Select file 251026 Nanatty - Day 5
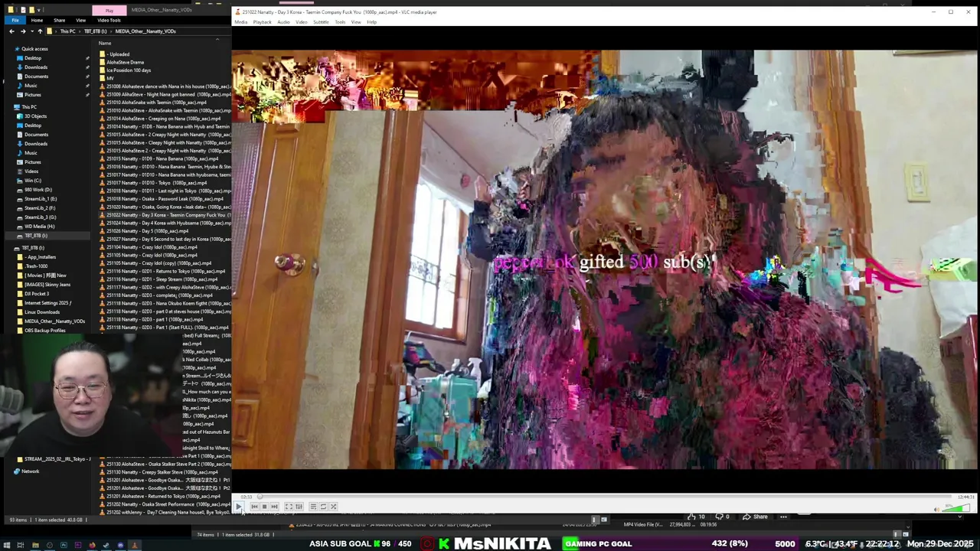 (x=147, y=231)
